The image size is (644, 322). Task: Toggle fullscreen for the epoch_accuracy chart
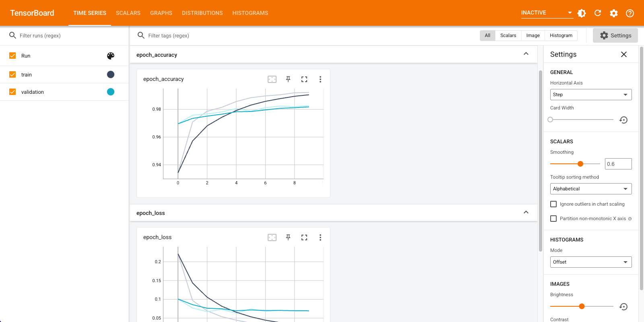tap(304, 79)
